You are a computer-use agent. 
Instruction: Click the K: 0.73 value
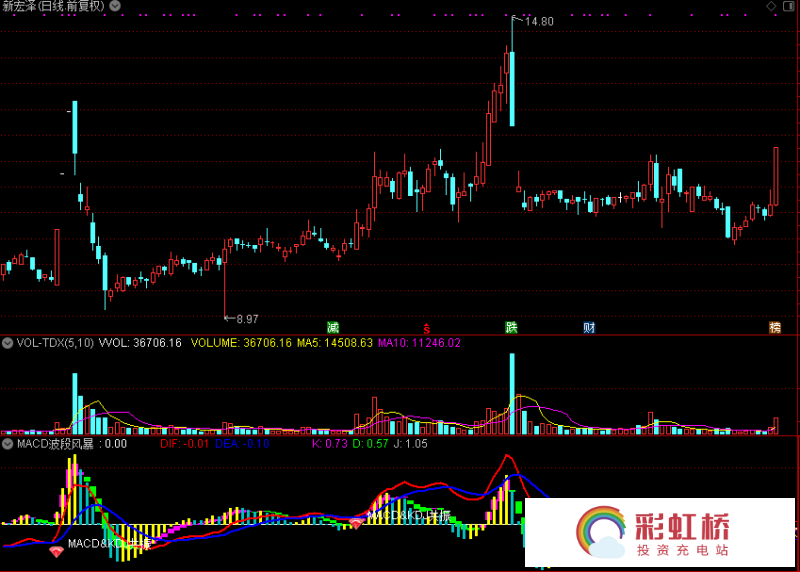pos(330,444)
